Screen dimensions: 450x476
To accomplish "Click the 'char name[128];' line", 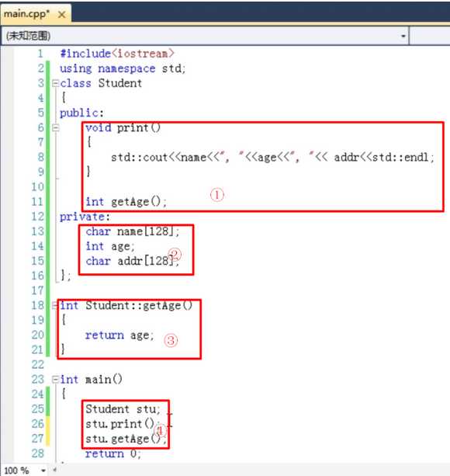I will pyautogui.click(x=133, y=231).
